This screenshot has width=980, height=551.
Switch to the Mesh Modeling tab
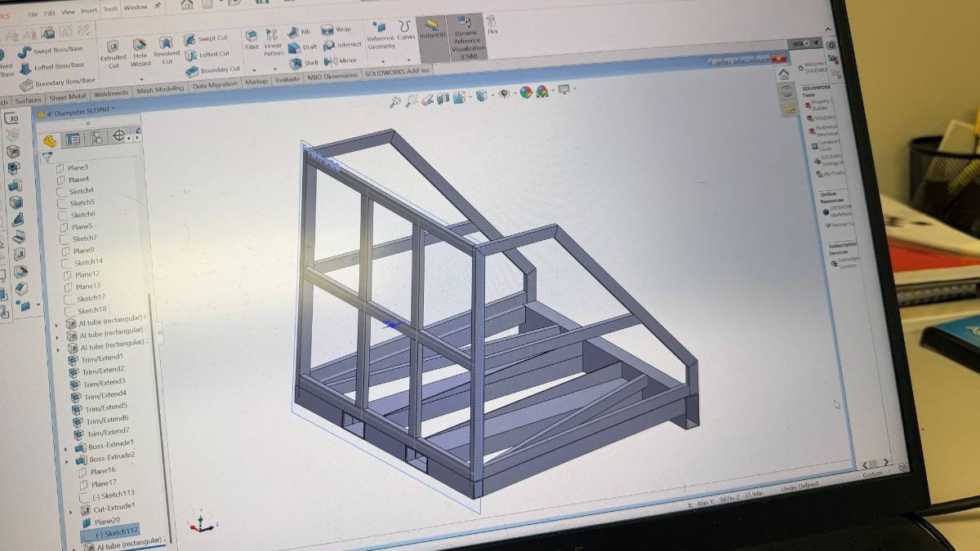point(160,89)
